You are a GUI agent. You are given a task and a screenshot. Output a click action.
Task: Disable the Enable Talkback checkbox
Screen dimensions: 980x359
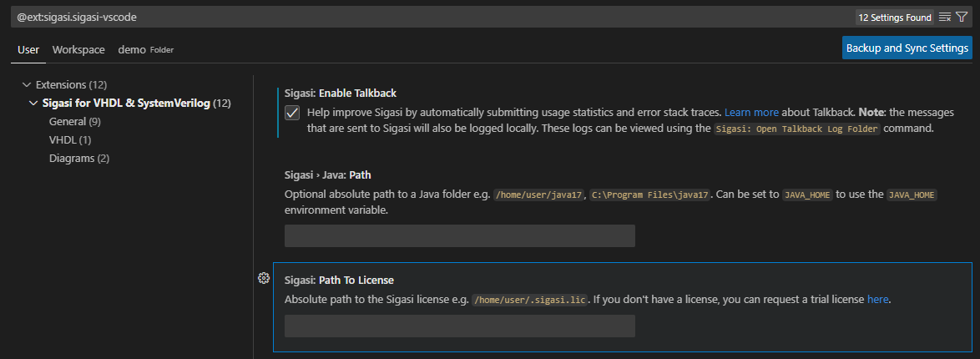(x=292, y=114)
